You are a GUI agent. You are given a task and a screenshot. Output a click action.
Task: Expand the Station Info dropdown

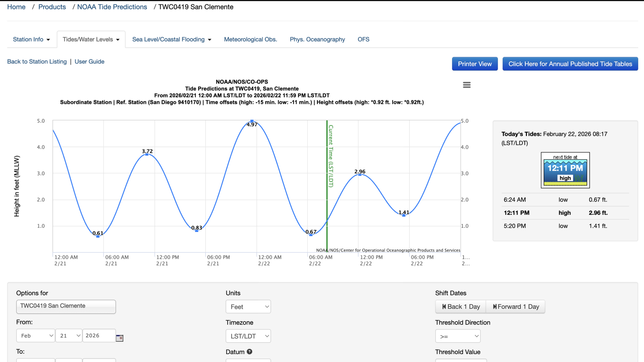[31, 40]
